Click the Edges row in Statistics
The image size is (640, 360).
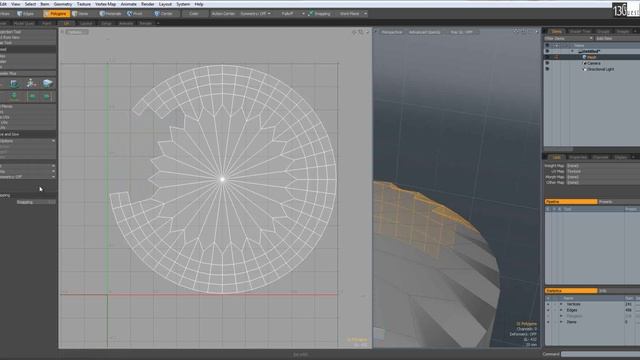click(592, 310)
